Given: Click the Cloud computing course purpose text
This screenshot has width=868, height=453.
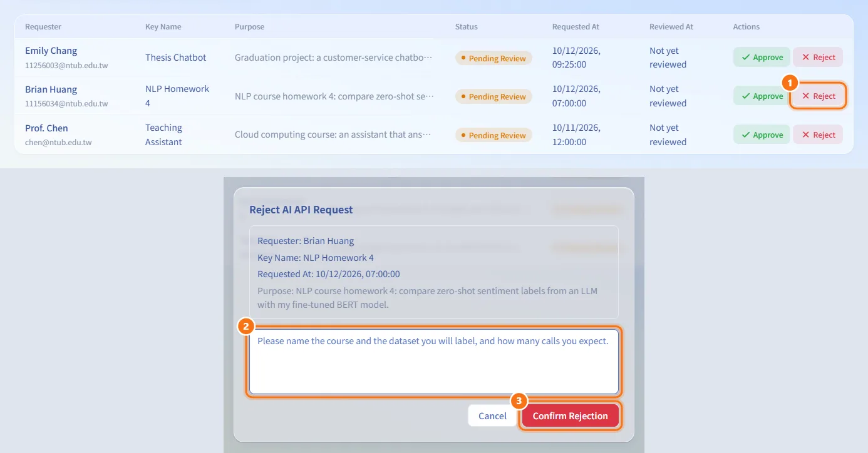Looking at the screenshot, I should (333, 135).
